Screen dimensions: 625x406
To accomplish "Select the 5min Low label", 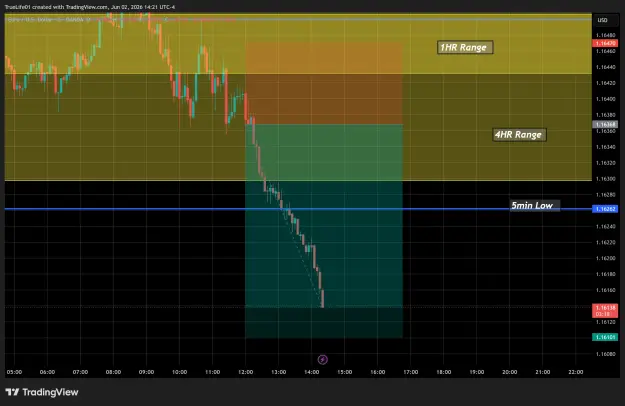I will click(535, 206).
